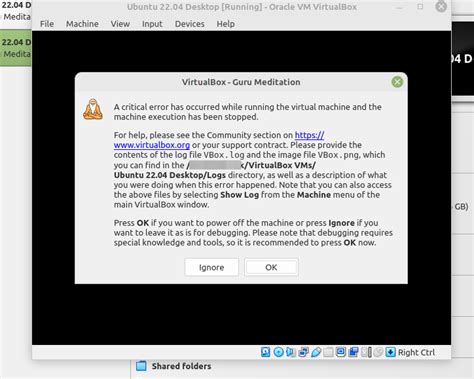The width and height of the screenshot is (474, 379).
Task: Click the network adapters status icon
Action: point(303,352)
